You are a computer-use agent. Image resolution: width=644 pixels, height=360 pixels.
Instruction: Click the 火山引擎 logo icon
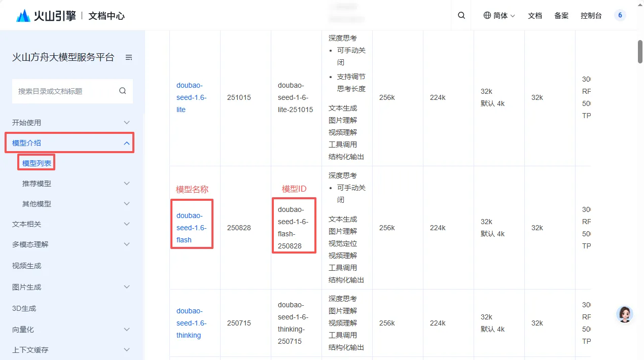pyautogui.click(x=22, y=15)
